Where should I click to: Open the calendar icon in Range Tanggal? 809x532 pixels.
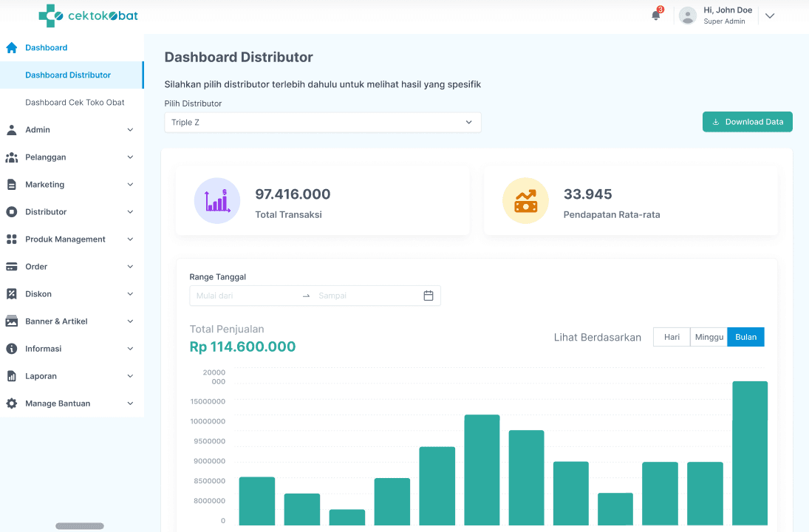[x=428, y=295]
